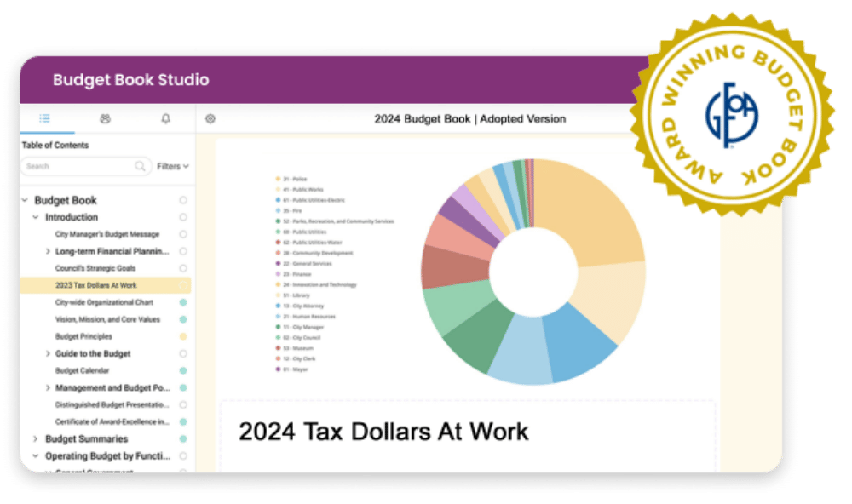852x504 pixels.
Task: Open City-wide Organizational Chart page
Action: pos(104,302)
